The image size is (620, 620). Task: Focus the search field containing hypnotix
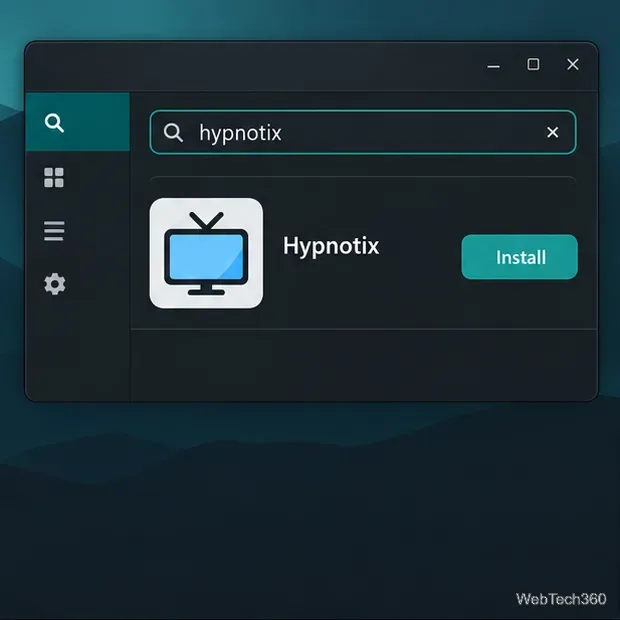(363, 132)
